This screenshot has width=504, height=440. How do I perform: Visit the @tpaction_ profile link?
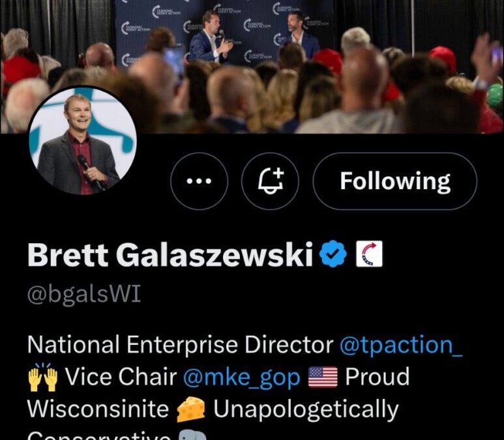[x=401, y=345]
